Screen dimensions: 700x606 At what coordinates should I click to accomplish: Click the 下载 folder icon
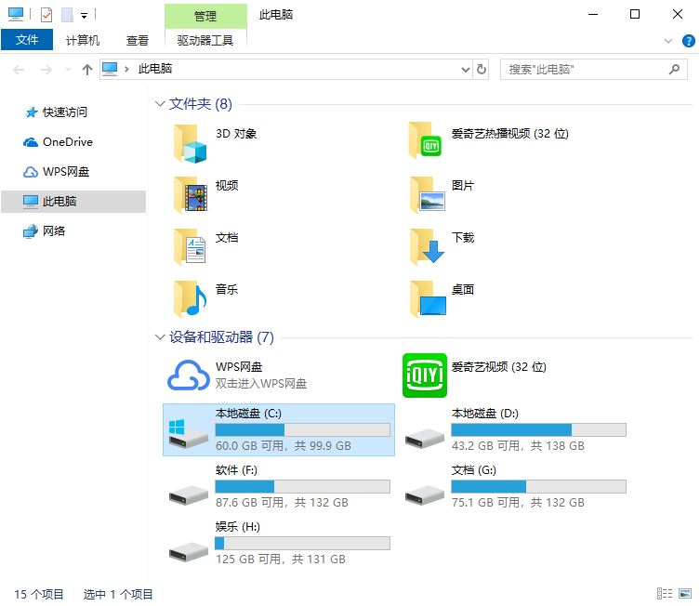pyautogui.click(x=428, y=246)
